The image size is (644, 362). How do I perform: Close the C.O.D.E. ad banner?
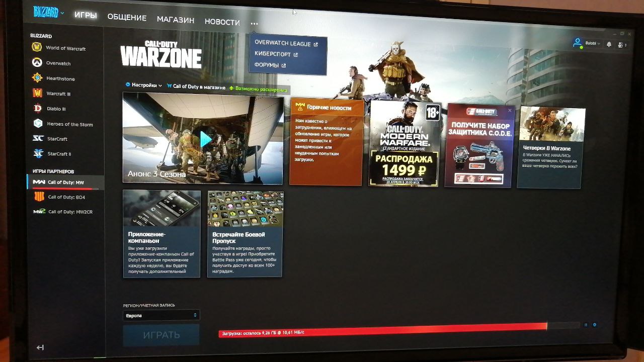point(509,110)
